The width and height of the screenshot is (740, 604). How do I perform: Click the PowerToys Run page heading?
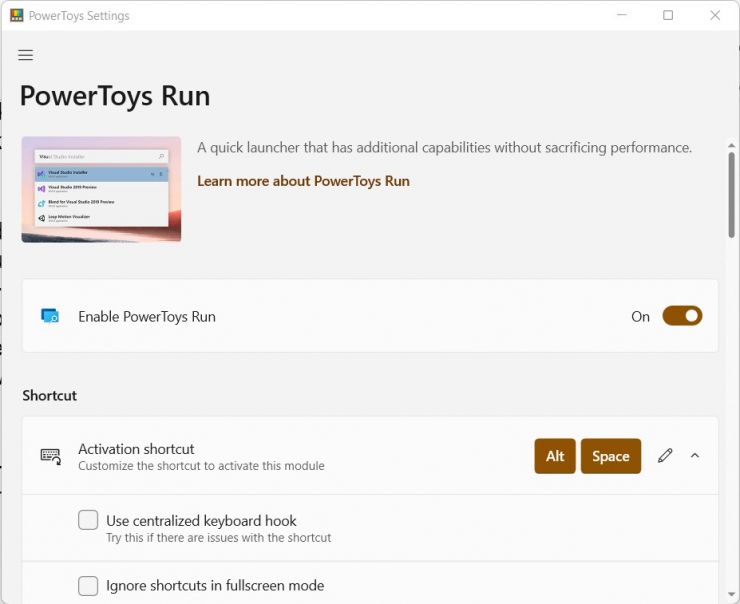(115, 96)
